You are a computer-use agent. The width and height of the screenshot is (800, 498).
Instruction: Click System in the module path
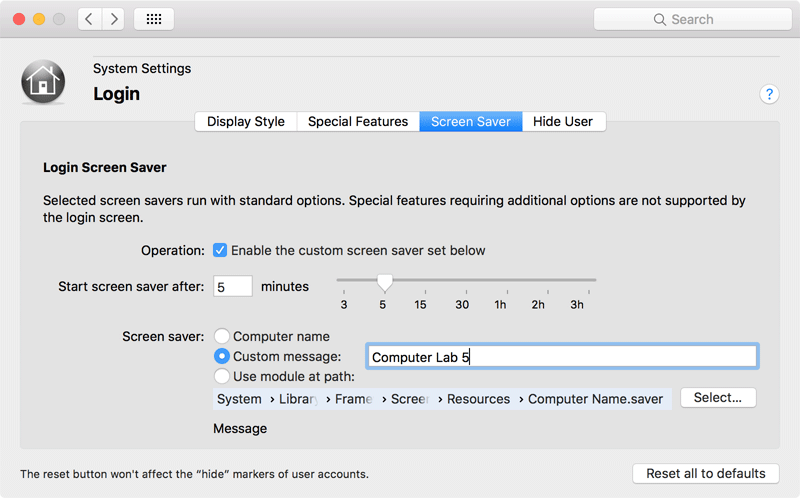(x=239, y=399)
